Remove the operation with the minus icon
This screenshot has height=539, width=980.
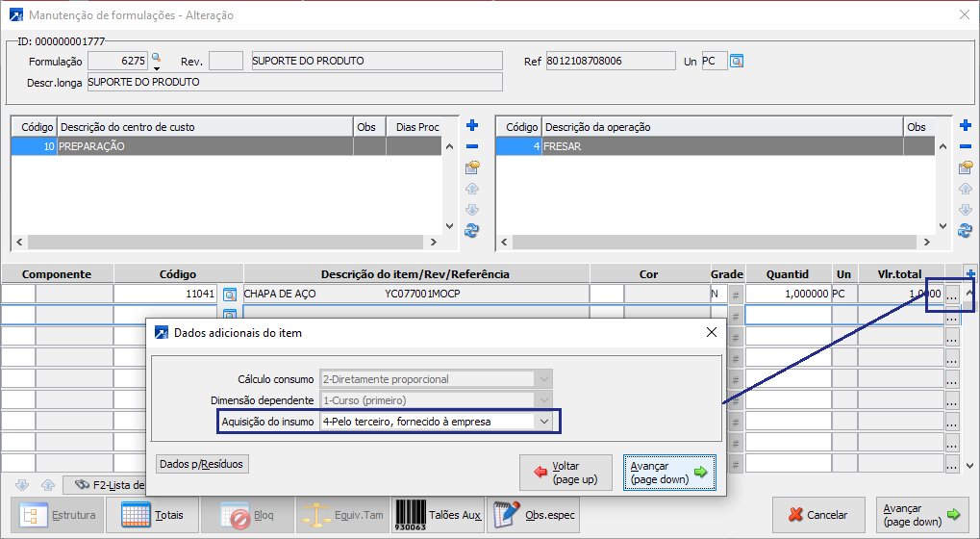tap(965, 146)
